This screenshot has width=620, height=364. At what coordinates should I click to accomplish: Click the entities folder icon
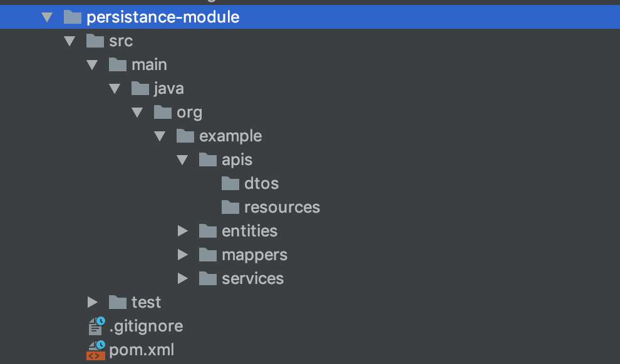208,231
